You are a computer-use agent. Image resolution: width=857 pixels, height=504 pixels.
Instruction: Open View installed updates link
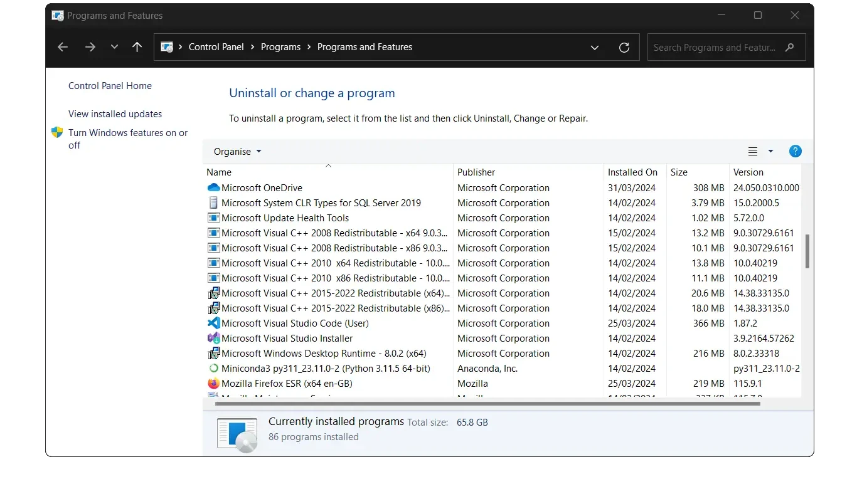115,114
